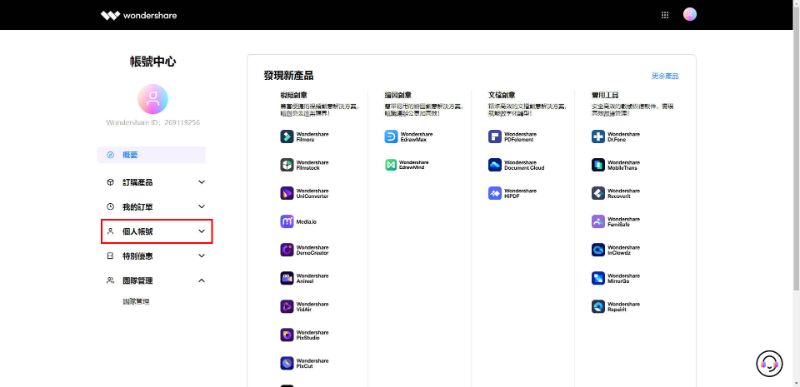Collapse the 團隊管理 section chevron
Screen dimensions: 800x387
(202, 280)
